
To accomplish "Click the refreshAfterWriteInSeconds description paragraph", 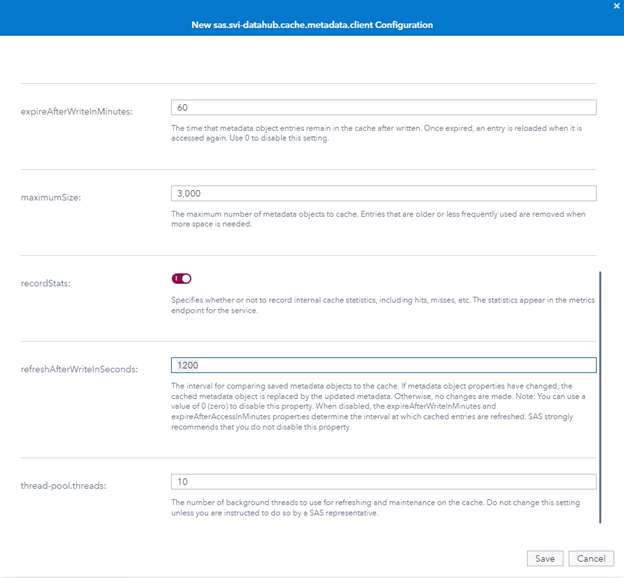I will (378, 406).
